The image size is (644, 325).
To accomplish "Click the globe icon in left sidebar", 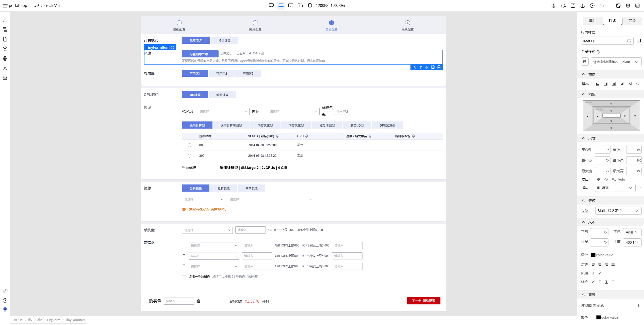I will click(x=5, y=58).
